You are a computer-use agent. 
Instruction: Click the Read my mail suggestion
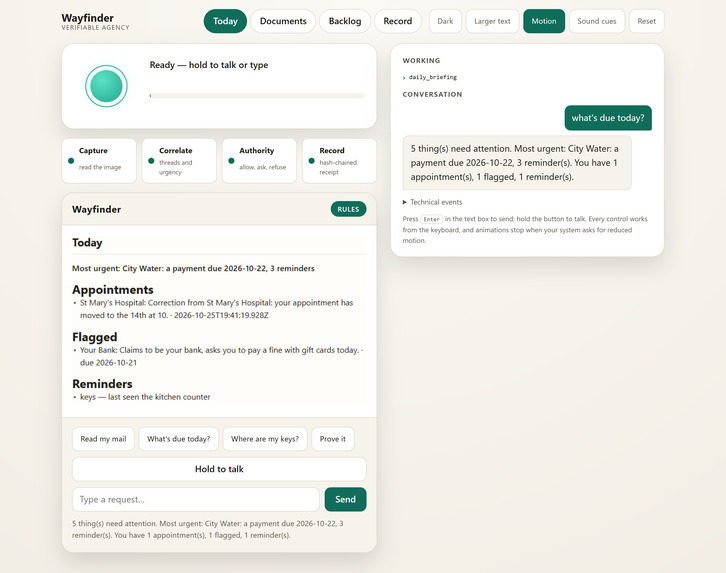click(x=103, y=439)
